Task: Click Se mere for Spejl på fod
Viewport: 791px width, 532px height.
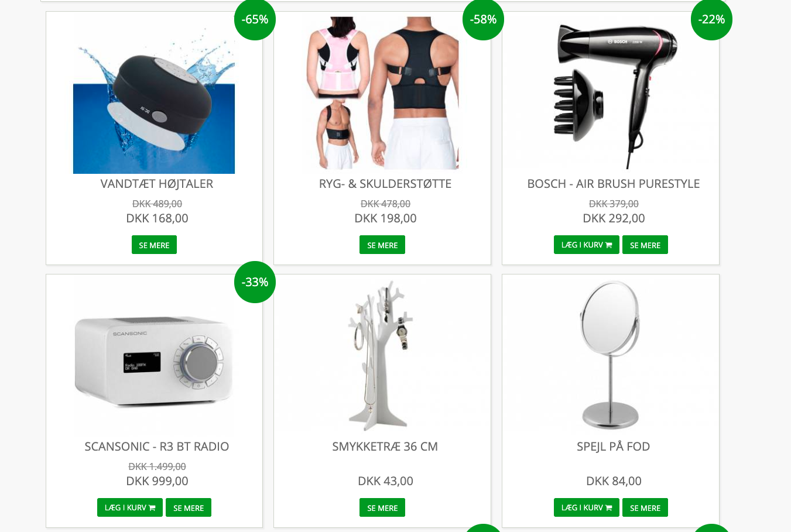Action: click(645, 507)
